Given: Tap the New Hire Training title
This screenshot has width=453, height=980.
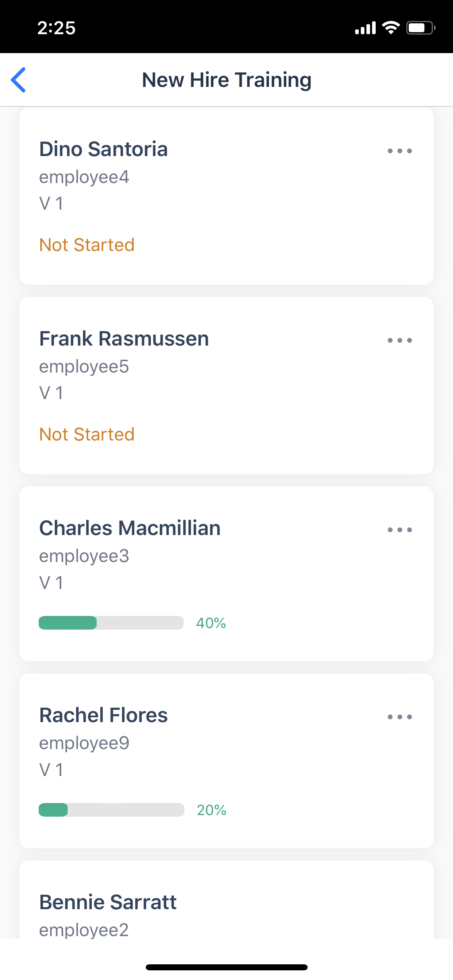Looking at the screenshot, I should coord(227,80).
